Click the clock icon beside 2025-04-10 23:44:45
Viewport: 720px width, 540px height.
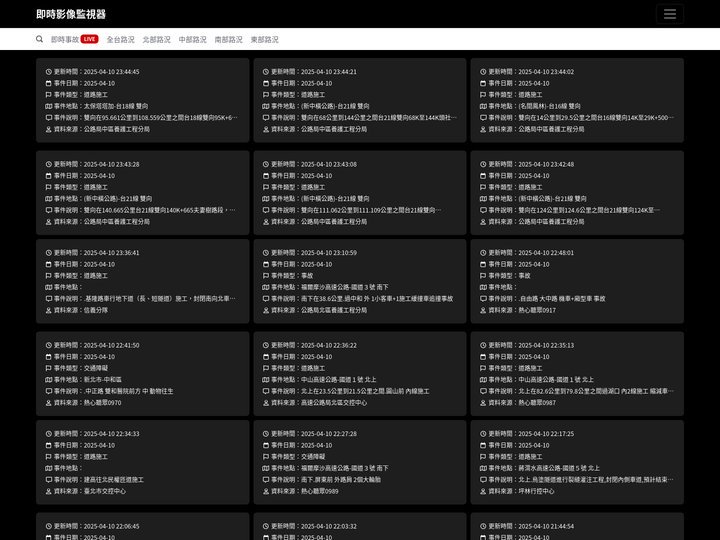(x=48, y=72)
